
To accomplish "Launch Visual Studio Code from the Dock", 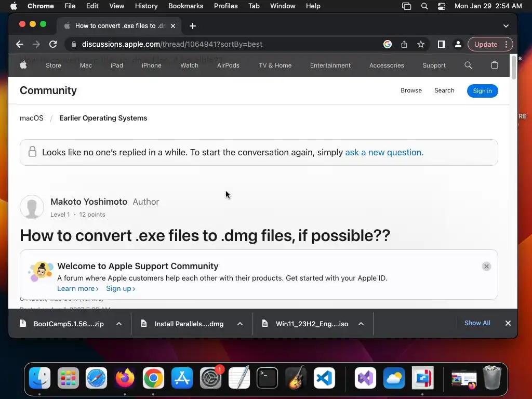I will [324, 378].
